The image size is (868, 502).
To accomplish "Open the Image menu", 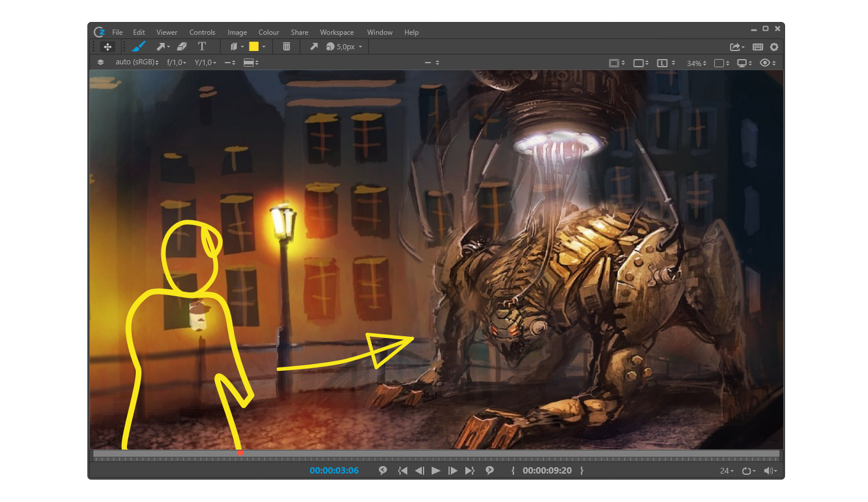I will point(237,32).
